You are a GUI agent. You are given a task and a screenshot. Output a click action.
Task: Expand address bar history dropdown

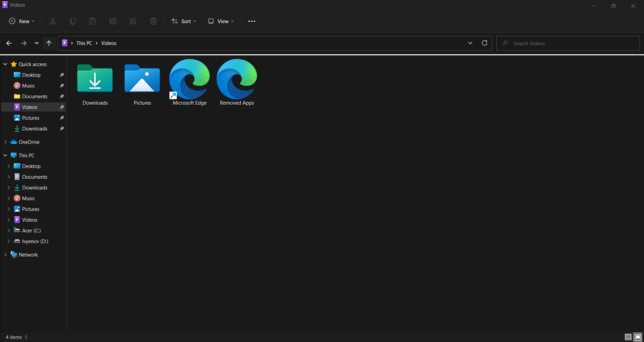[470, 43]
